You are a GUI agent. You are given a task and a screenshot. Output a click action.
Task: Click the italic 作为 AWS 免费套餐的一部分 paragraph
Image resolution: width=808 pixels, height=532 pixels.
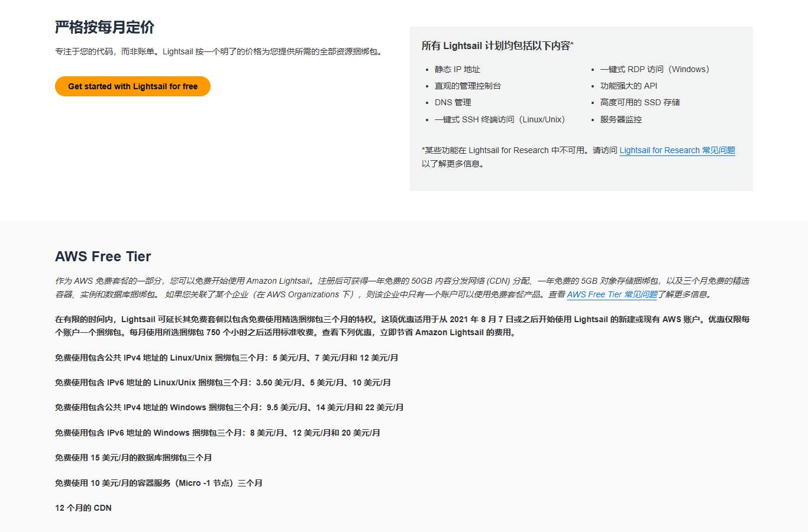click(402, 287)
